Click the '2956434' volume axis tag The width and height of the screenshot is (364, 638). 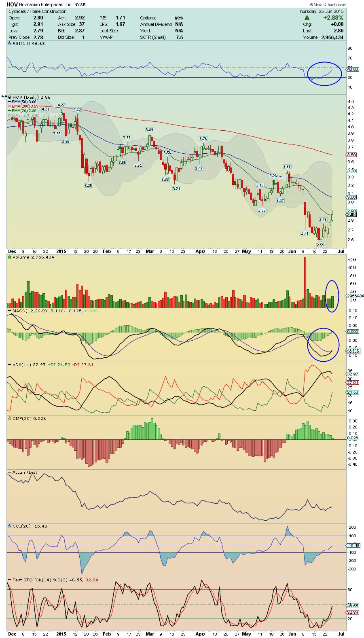point(355,296)
